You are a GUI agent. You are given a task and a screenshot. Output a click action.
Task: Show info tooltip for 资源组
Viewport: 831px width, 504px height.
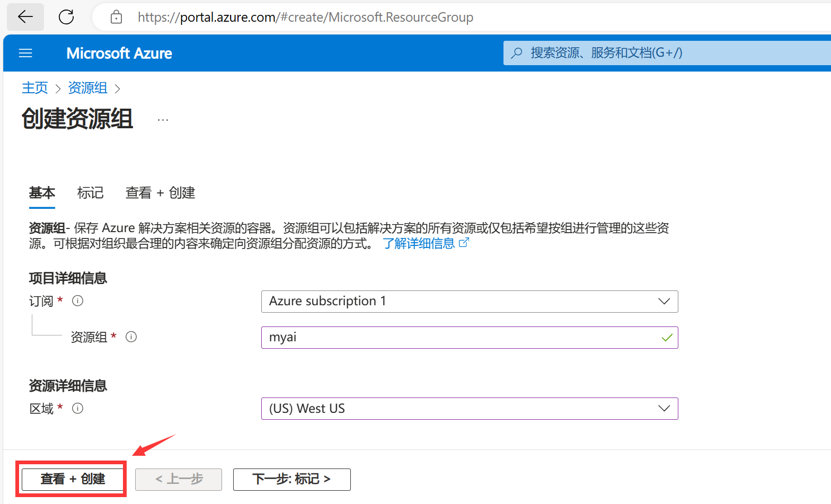click(131, 337)
